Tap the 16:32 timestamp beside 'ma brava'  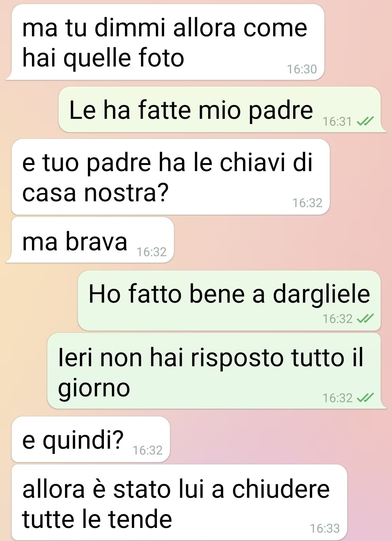point(152,252)
